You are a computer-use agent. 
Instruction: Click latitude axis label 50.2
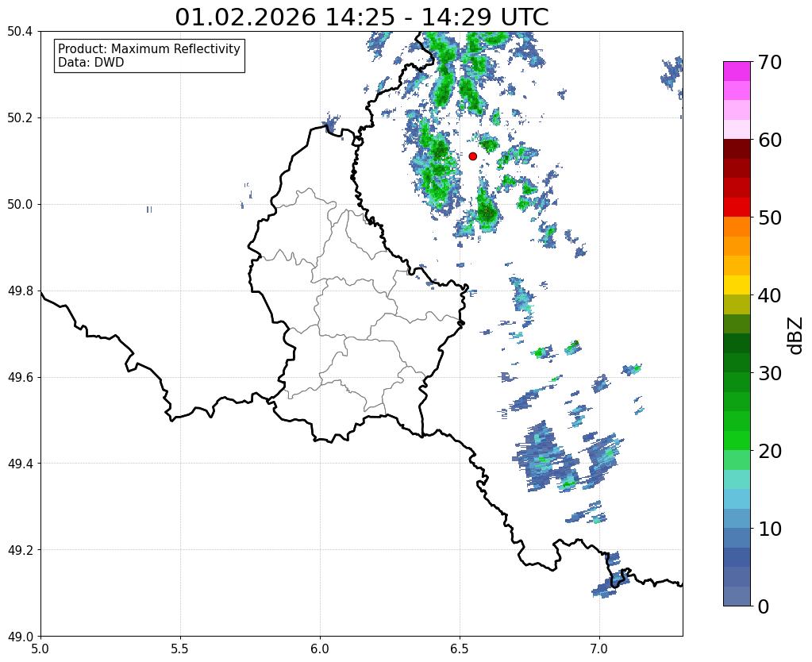coord(20,118)
